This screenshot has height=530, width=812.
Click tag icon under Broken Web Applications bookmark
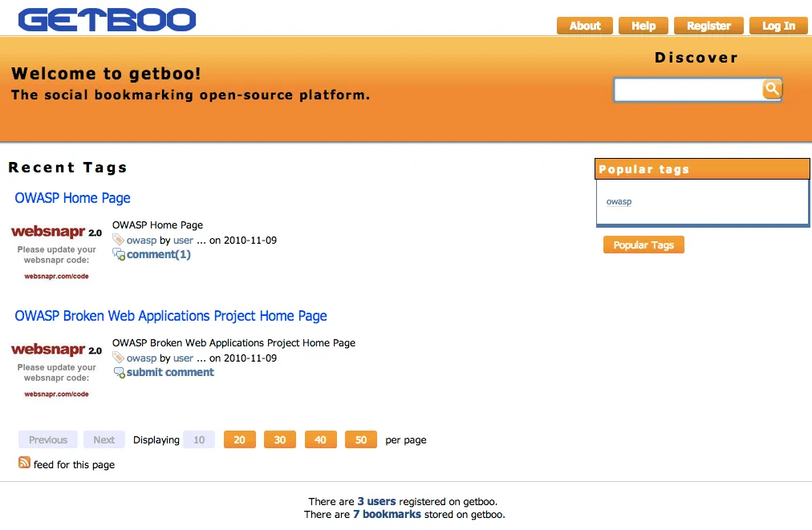click(118, 358)
